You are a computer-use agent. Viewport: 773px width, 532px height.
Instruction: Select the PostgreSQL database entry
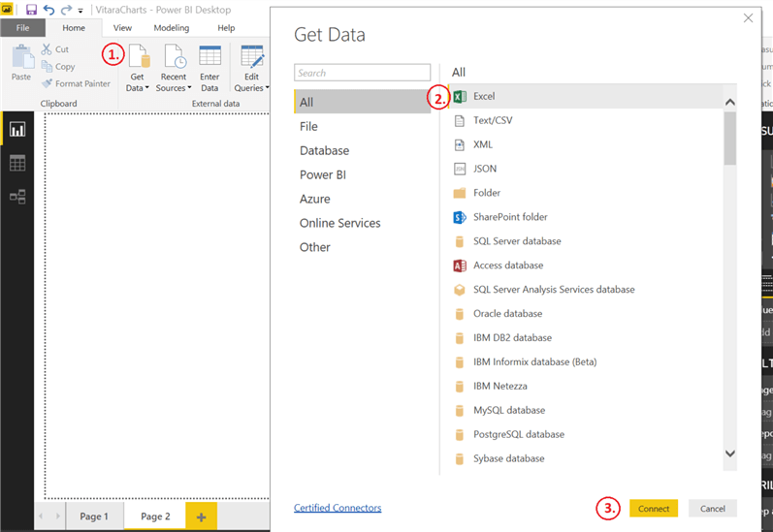point(586,434)
